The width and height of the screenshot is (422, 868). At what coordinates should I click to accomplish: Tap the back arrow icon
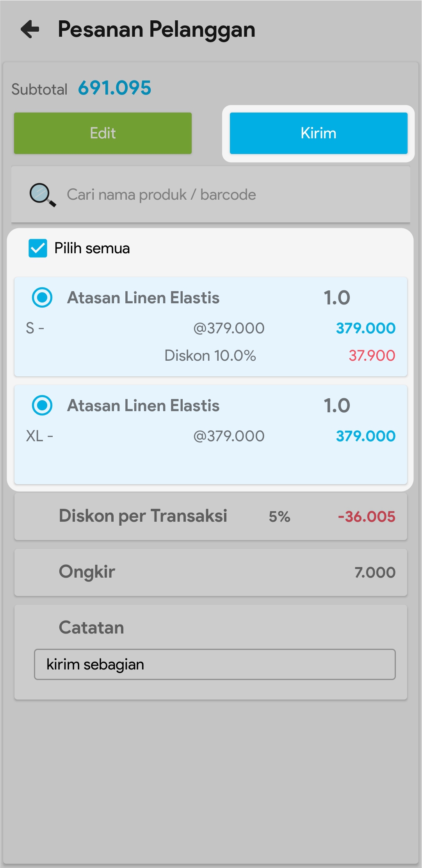pyautogui.click(x=30, y=29)
